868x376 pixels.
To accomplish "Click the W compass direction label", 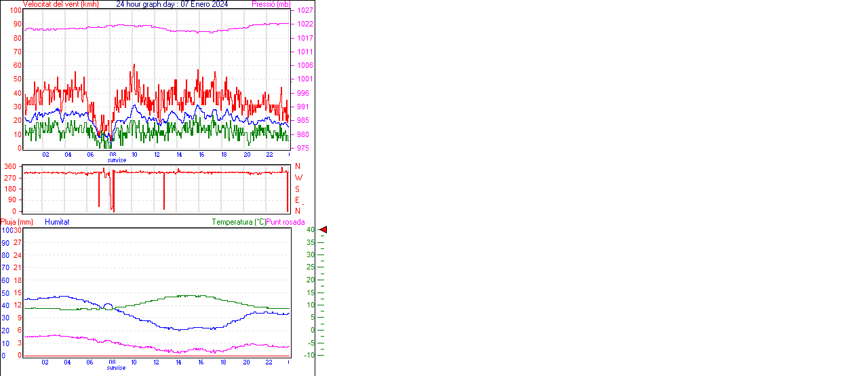I will (298, 178).
